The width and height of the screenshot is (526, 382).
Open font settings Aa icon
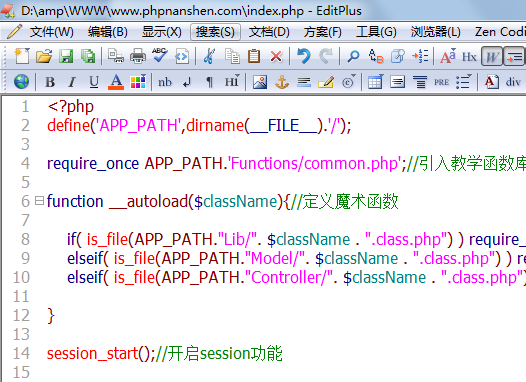(448, 56)
